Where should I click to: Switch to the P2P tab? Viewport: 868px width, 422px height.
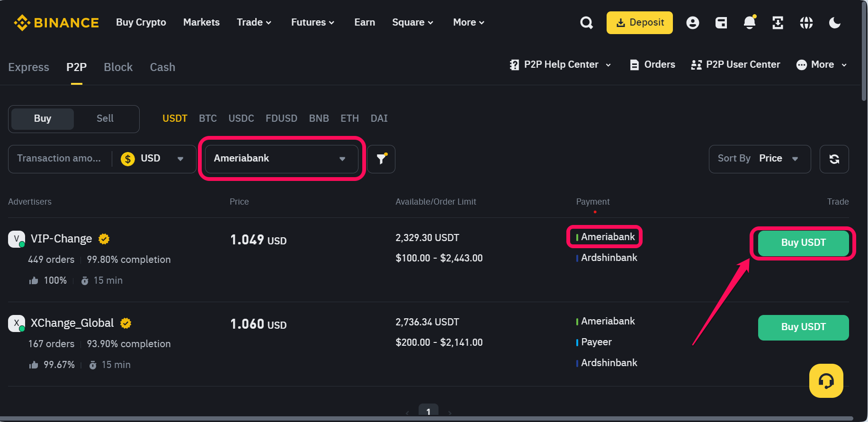click(76, 67)
